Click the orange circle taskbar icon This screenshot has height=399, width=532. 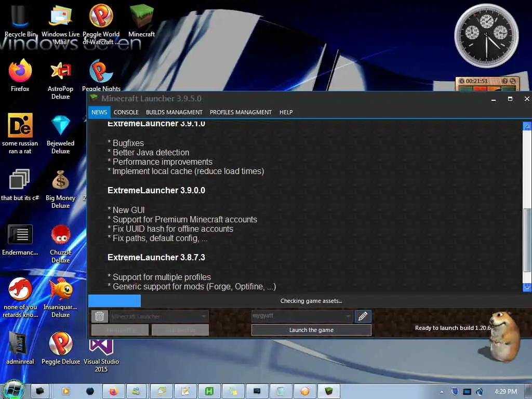pyautogui.click(x=304, y=391)
